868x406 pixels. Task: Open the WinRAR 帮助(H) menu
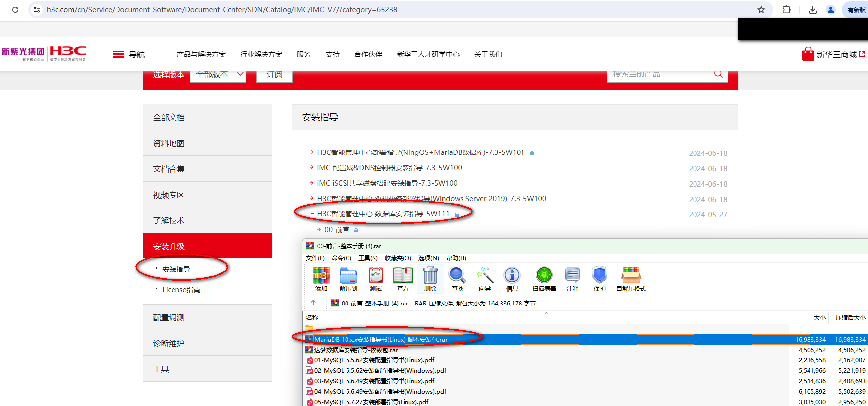point(456,258)
